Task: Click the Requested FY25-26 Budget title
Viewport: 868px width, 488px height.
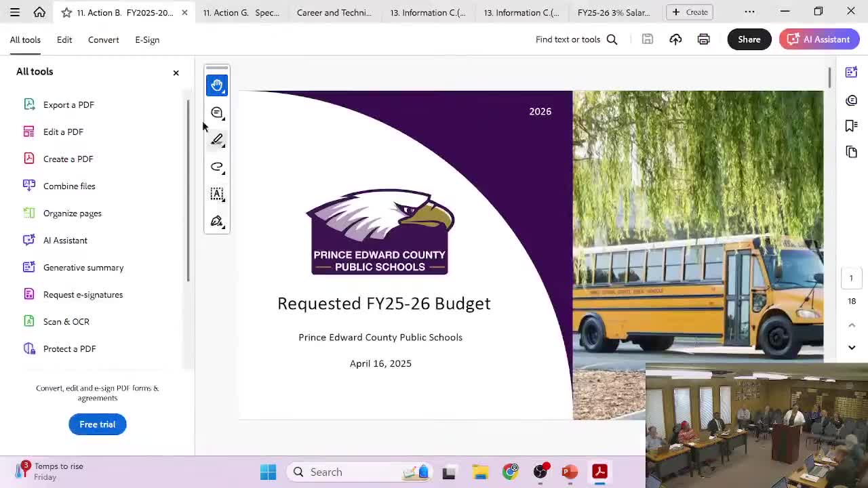Action: tap(384, 304)
